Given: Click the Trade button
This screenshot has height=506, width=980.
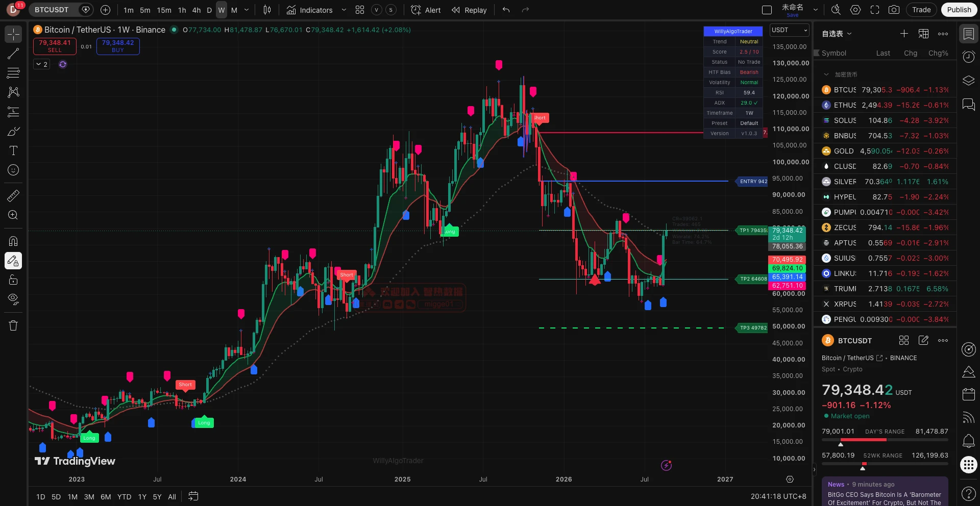Looking at the screenshot, I should coord(921,10).
